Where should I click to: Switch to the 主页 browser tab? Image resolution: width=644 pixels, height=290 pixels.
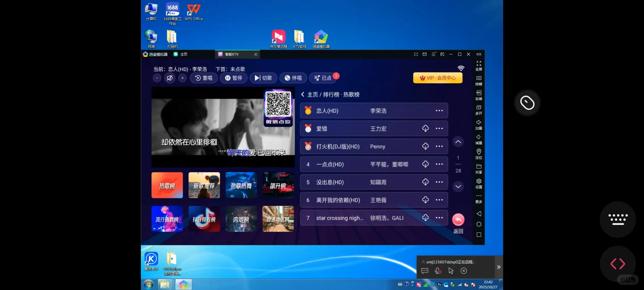point(183,54)
